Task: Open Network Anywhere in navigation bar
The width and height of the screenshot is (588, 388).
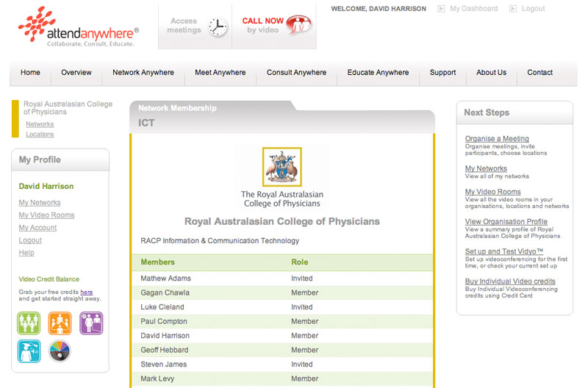Action: [143, 72]
